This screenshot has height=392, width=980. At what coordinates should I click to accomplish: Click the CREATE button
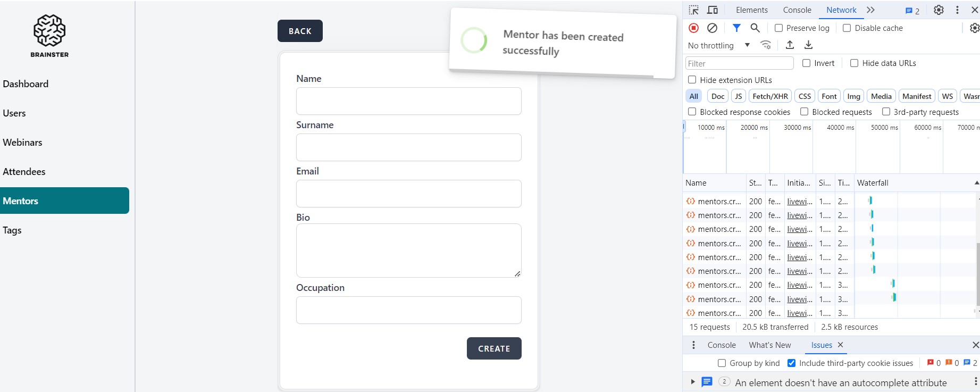click(x=494, y=348)
